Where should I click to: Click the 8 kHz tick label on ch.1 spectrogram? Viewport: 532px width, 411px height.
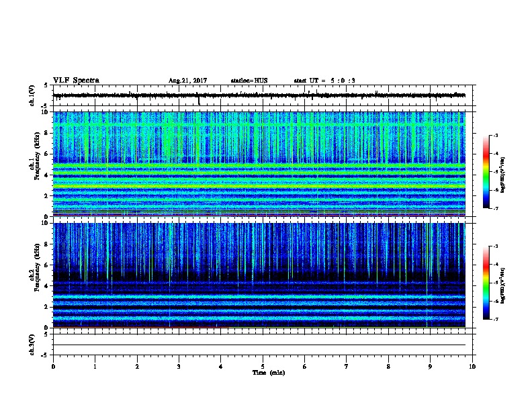click(47, 133)
